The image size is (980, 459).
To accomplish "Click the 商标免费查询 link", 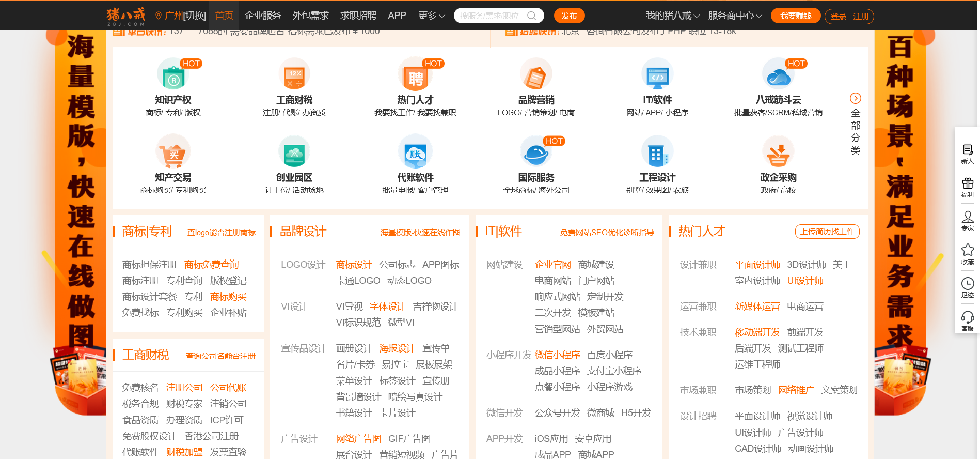I will [211, 265].
